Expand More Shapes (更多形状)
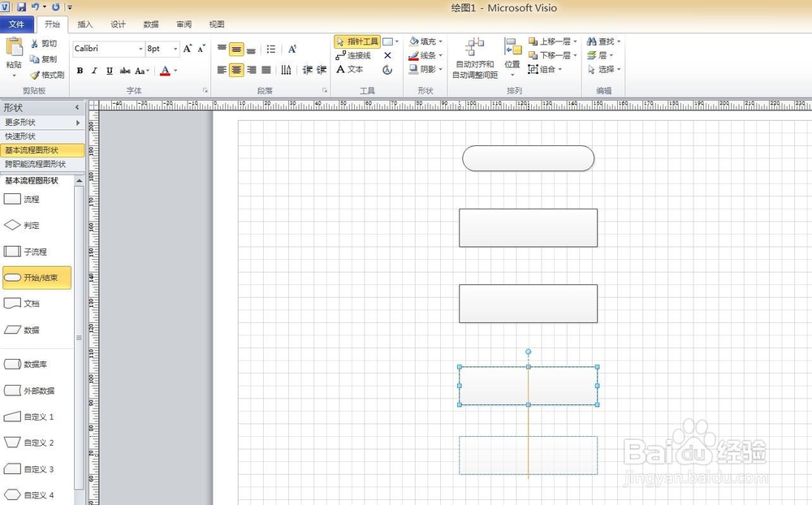 tap(42, 123)
